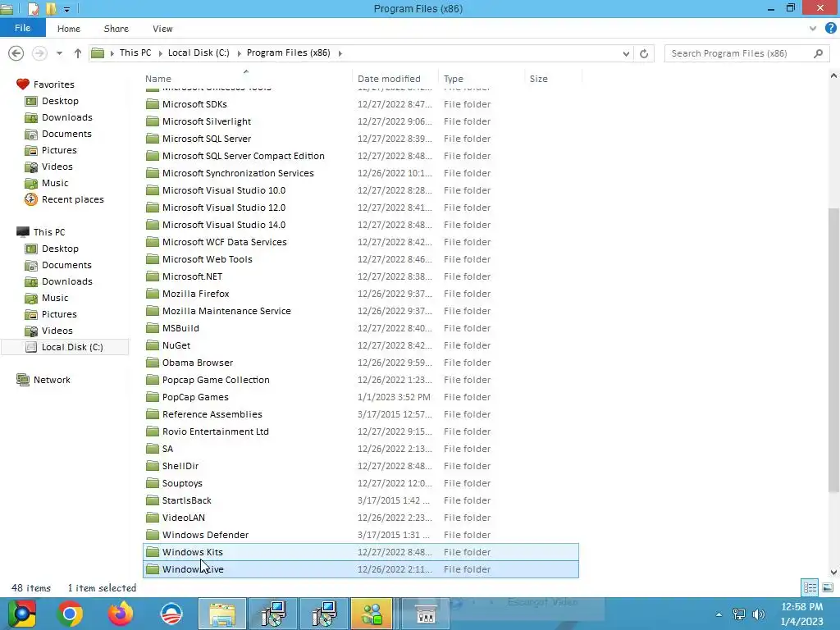Click the taskbar clock and date
This screenshot has height=630, width=840.
801,614
